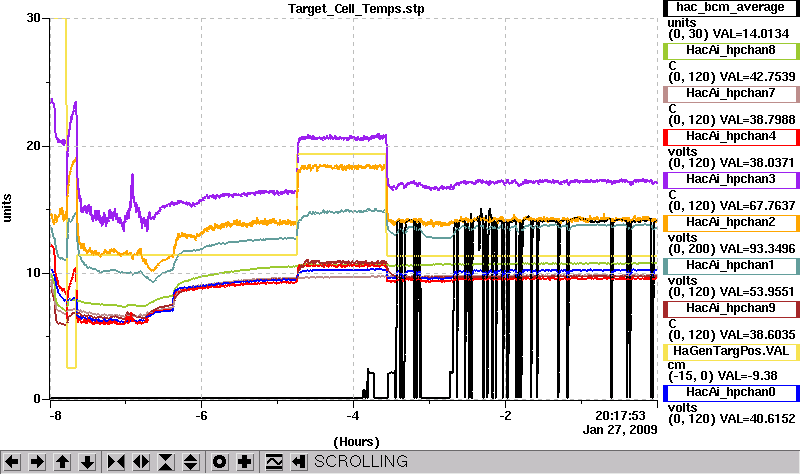
Task: Click the plus icon in the toolbar
Action: [x=245, y=462]
